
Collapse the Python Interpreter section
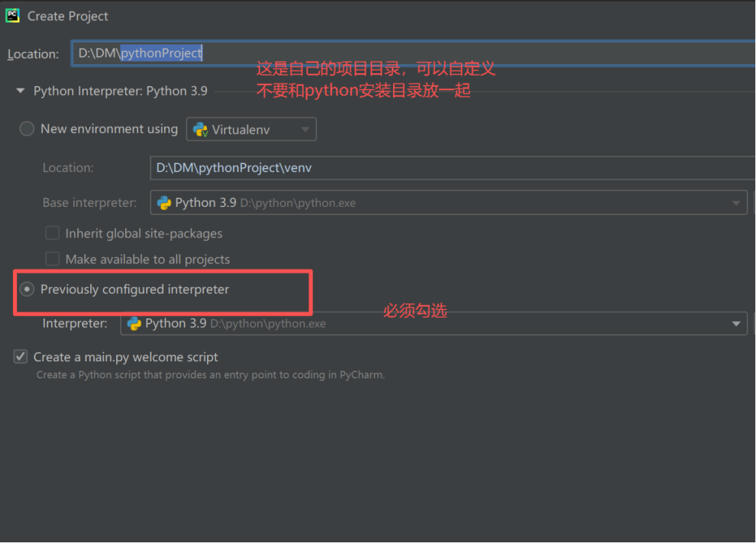(20, 90)
